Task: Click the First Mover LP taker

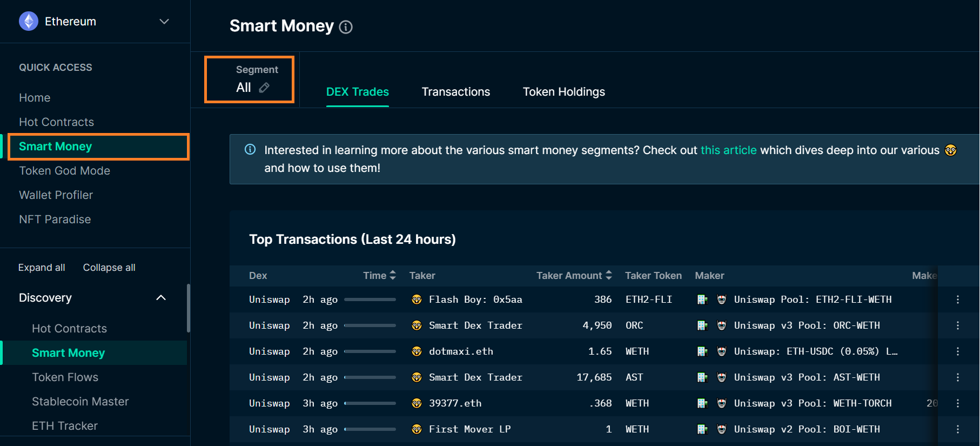Action: click(469, 429)
